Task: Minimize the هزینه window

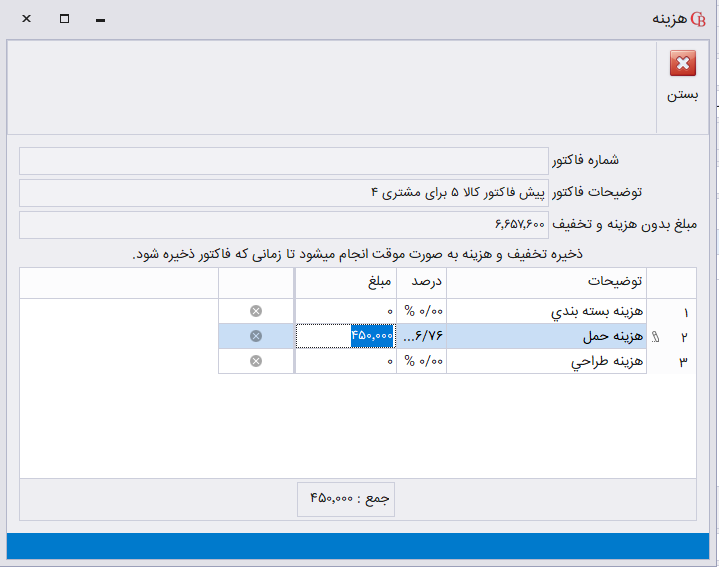Action: (x=101, y=19)
